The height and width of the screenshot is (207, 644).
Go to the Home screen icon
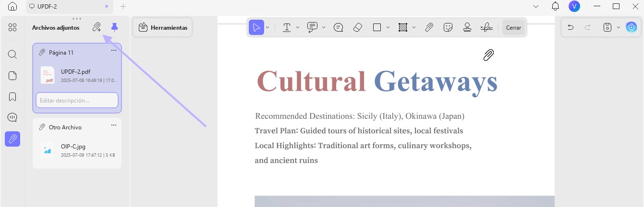12,7
